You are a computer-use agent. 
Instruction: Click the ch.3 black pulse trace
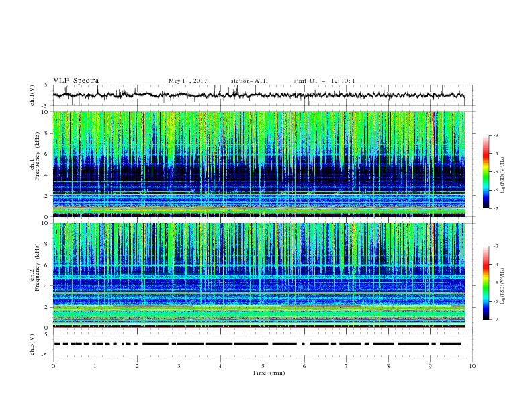coord(258,344)
